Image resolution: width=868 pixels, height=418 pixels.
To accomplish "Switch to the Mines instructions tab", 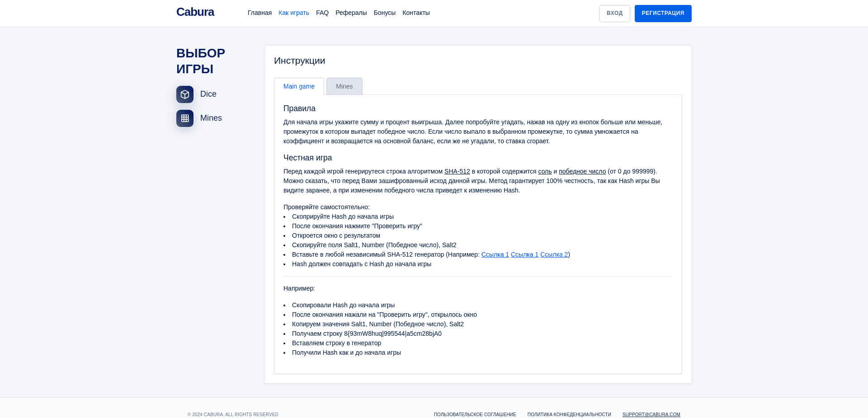I will [344, 86].
